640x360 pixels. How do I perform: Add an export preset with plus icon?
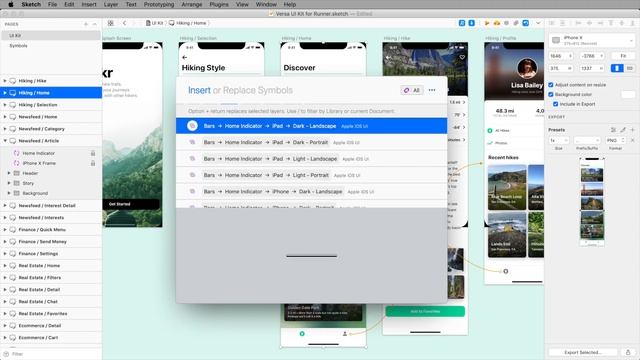(632, 130)
